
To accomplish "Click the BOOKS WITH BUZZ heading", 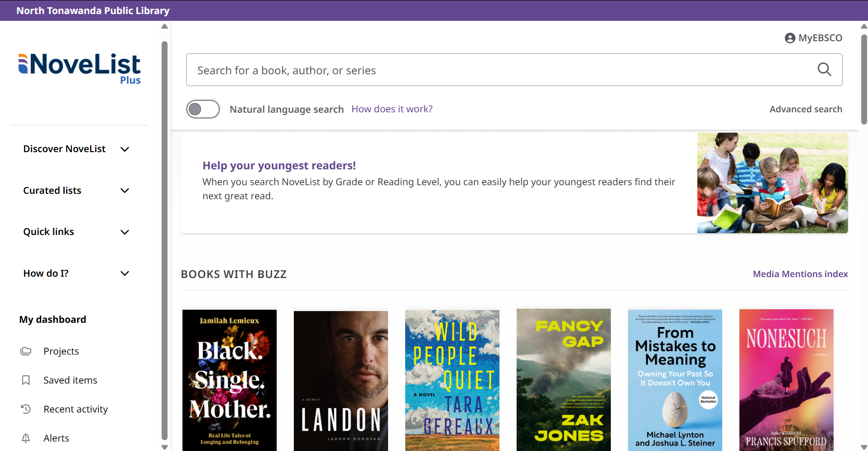I will (x=234, y=274).
